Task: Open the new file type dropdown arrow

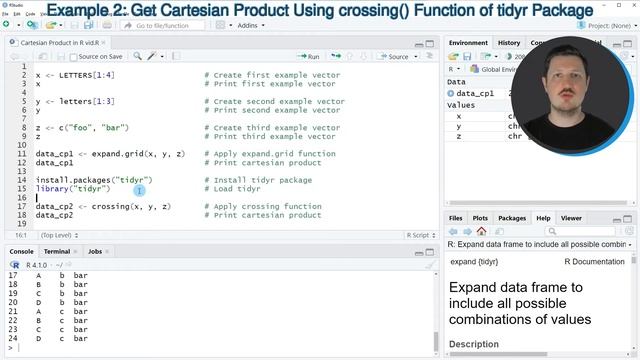Action: [18, 25]
